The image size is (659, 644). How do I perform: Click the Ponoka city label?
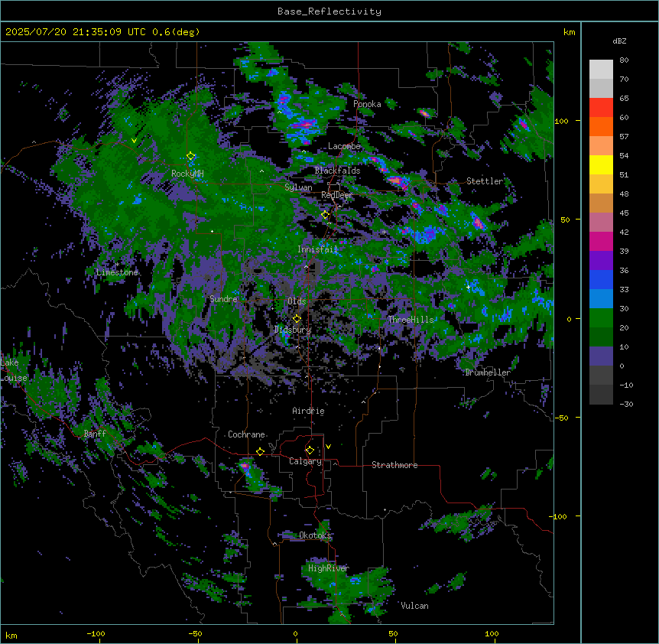coord(367,104)
